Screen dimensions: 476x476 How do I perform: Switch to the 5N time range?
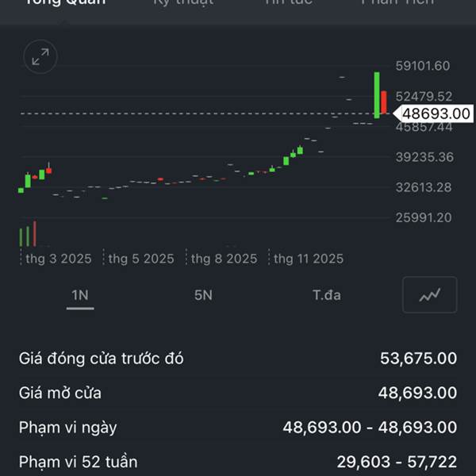click(x=203, y=295)
